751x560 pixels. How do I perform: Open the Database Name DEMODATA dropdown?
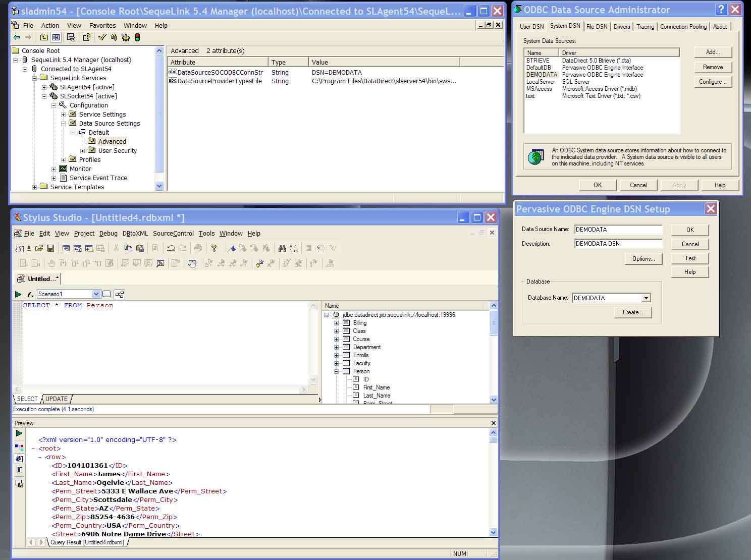tap(646, 298)
